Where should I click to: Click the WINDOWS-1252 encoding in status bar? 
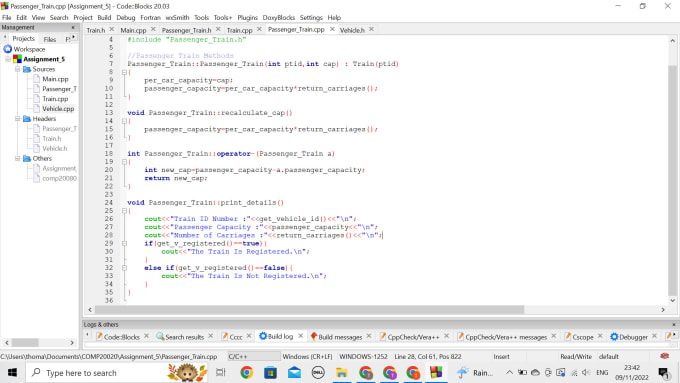tap(363, 357)
